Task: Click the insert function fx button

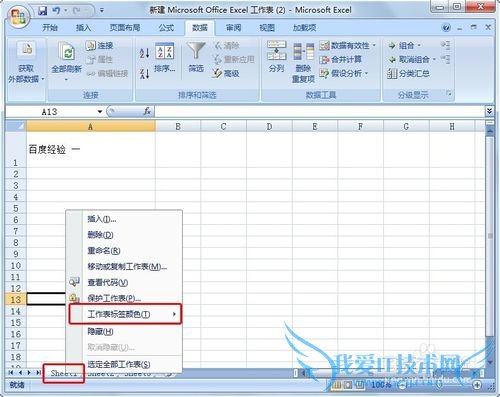Action: 147,111
